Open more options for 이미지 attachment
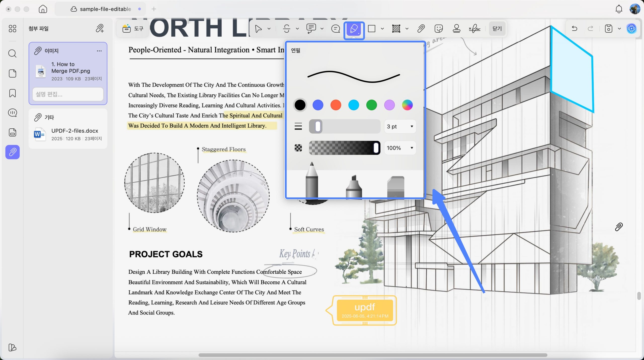Screen dimensions: 644x360 coord(99,51)
